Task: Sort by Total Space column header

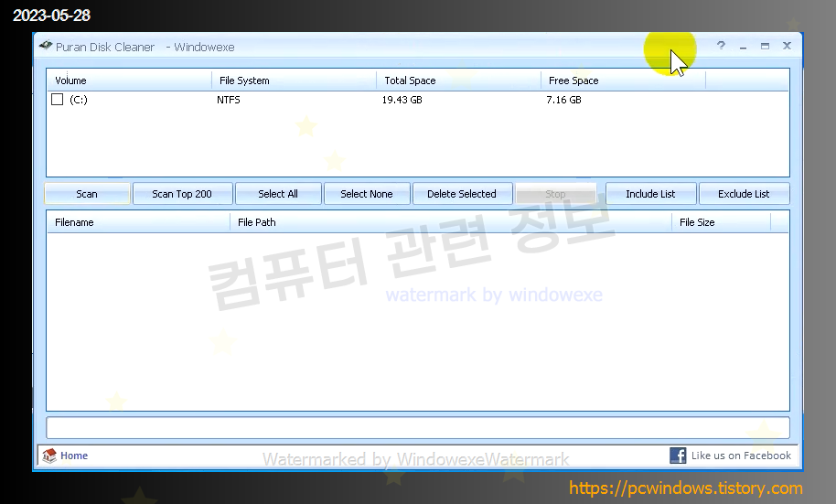Action: 459,80
